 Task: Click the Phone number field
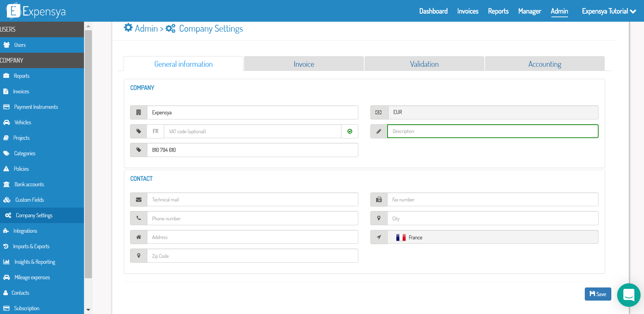[x=253, y=218]
